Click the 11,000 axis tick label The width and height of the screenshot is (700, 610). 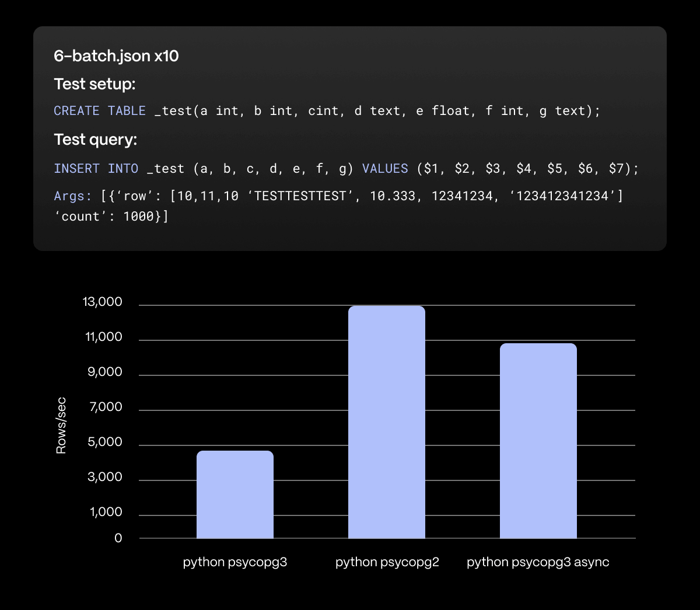104,337
